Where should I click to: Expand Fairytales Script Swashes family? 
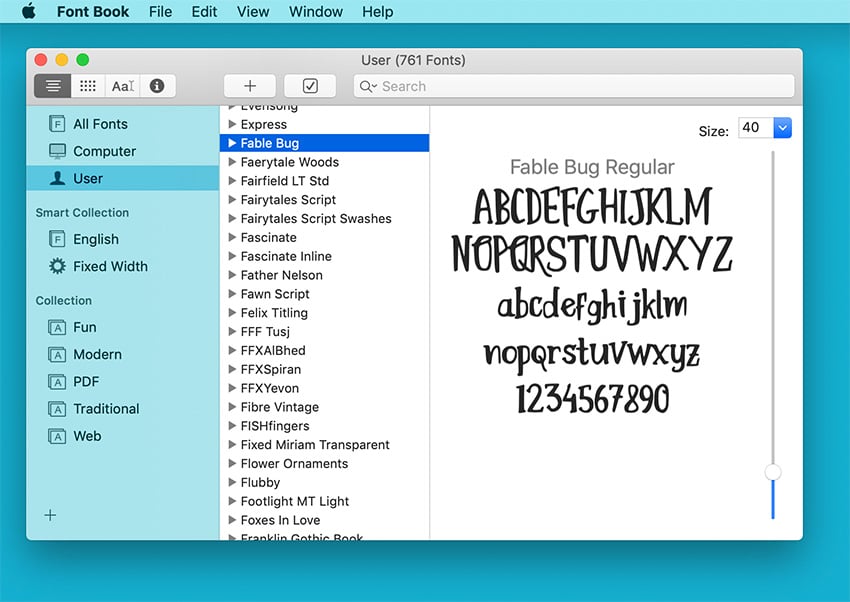coord(232,218)
